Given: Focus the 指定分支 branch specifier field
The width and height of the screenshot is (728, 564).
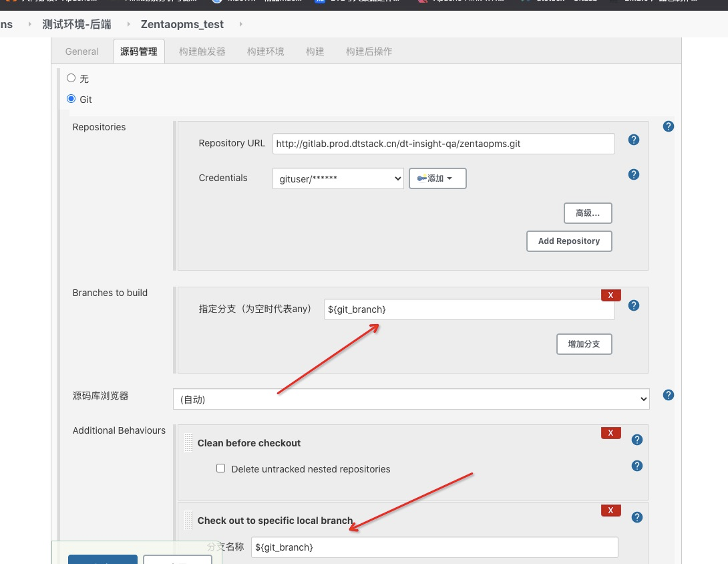Looking at the screenshot, I should (x=469, y=309).
